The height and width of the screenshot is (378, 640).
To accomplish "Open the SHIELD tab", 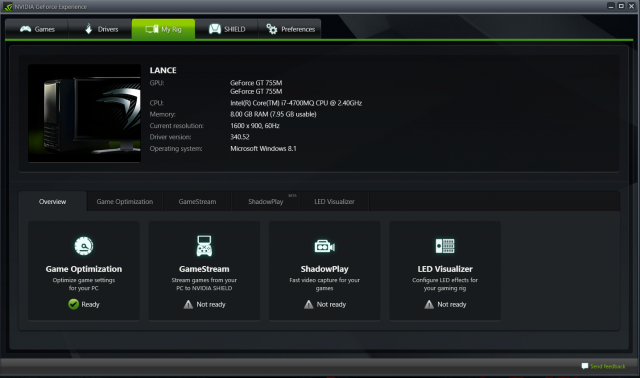I will click(227, 29).
